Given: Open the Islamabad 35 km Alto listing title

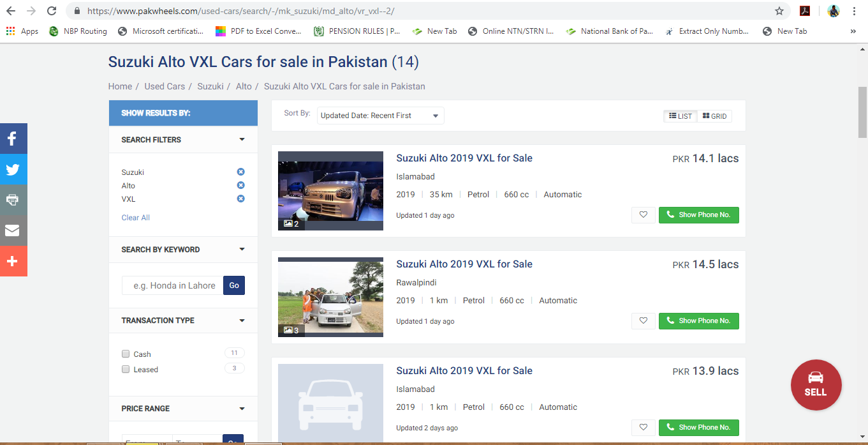Looking at the screenshot, I should pos(464,158).
